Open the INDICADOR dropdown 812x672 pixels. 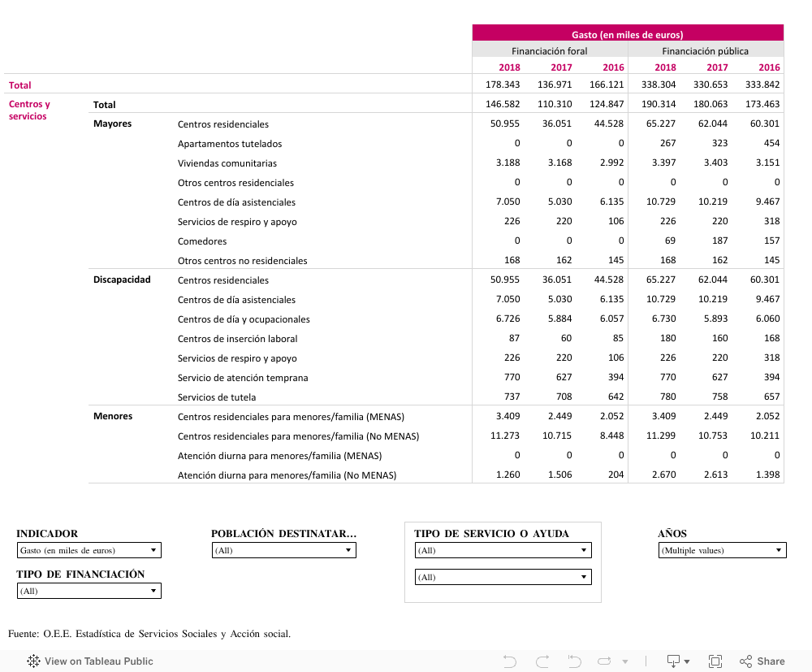[89, 550]
